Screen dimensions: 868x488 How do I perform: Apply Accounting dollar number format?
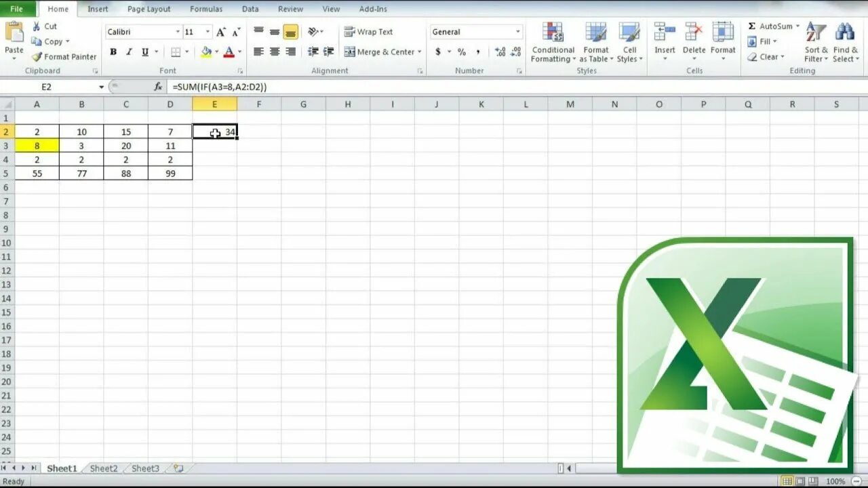(437, 52)
